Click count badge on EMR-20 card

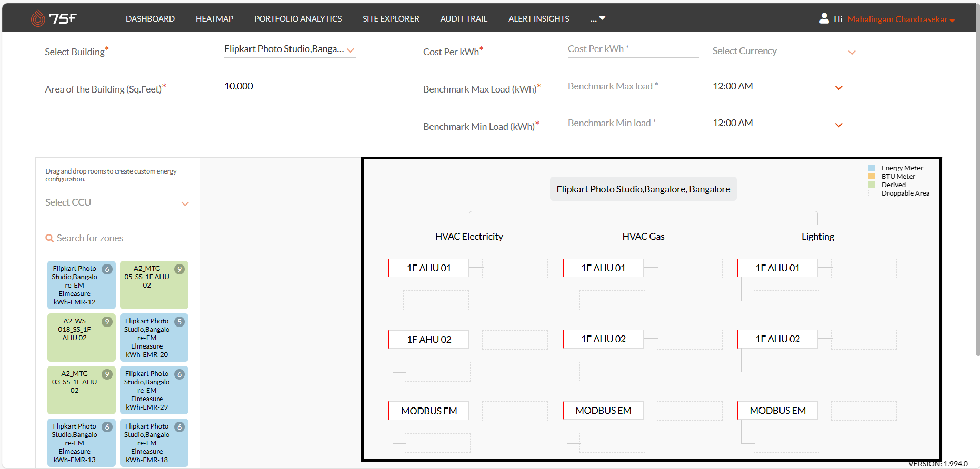pos(179,322)
